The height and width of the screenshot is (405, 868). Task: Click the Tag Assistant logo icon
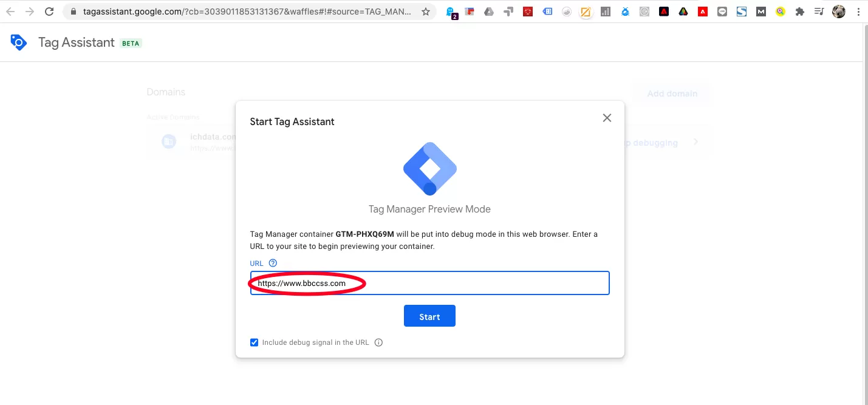(x=19, y=42)
